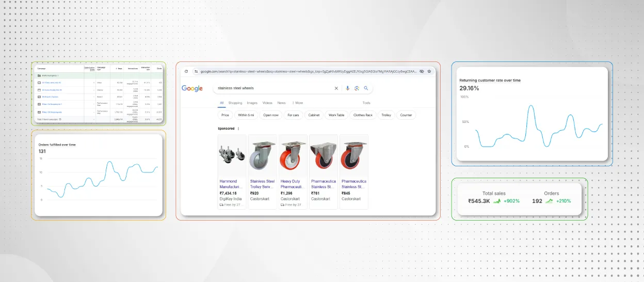This screenshot has height=282, width=644.
Task: Open the Heavy Duty Pharmaceutical wheel image
Action: point(293,156)
